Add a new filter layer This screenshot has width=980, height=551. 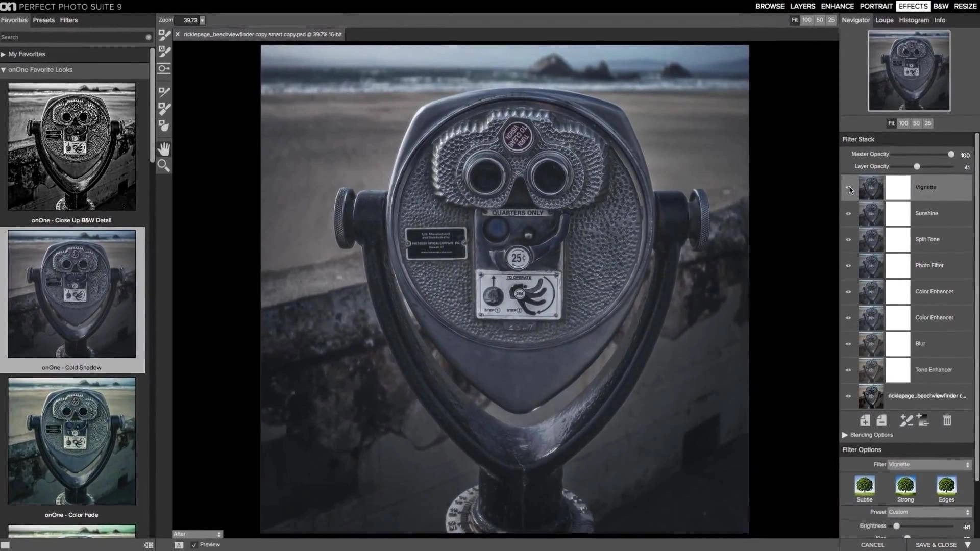pos(865,420)
